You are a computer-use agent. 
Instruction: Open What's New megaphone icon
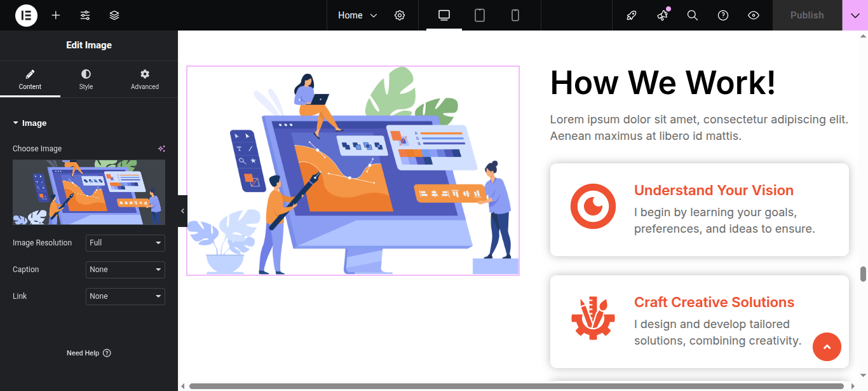point(662,15)
